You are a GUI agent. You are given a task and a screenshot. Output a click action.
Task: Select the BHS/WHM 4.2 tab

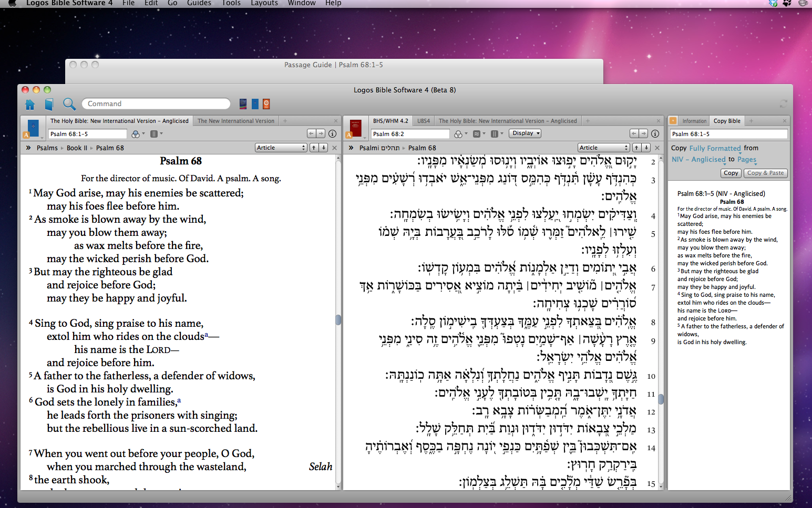point(390,121)
